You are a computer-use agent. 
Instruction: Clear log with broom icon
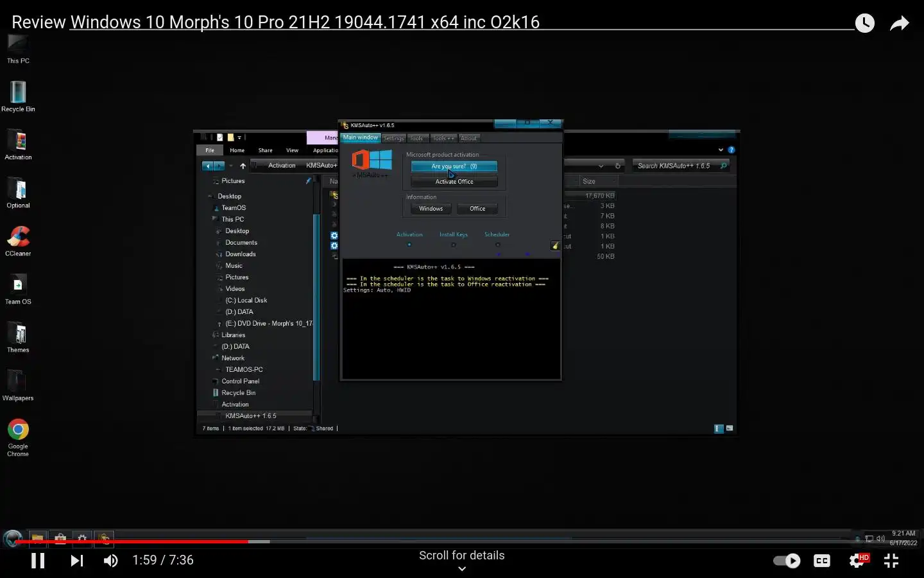(556, 245)
